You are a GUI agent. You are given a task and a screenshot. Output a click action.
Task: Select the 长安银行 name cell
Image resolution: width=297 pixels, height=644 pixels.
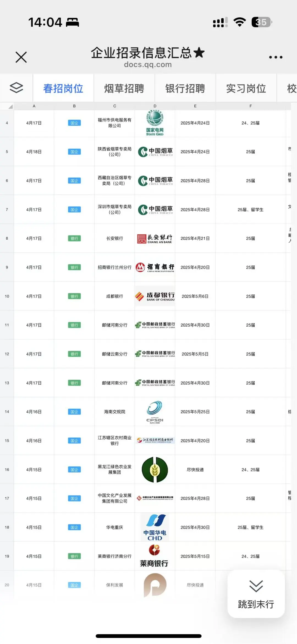[115, 239]
